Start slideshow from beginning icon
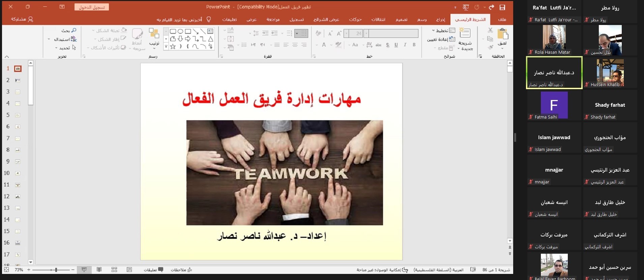This screenshot has height=280, width=644. 466,7
